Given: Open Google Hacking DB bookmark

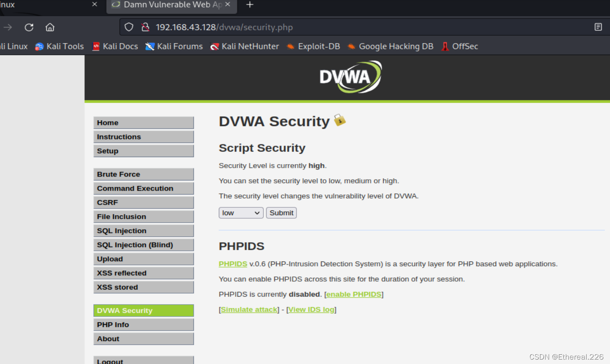Looking at the screenshot, I should [390, 46].
